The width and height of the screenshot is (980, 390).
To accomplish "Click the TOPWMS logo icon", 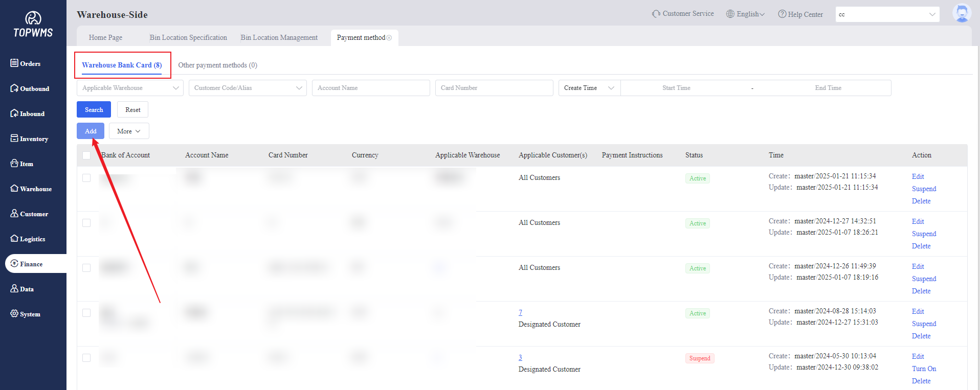I will coord(33,18).
